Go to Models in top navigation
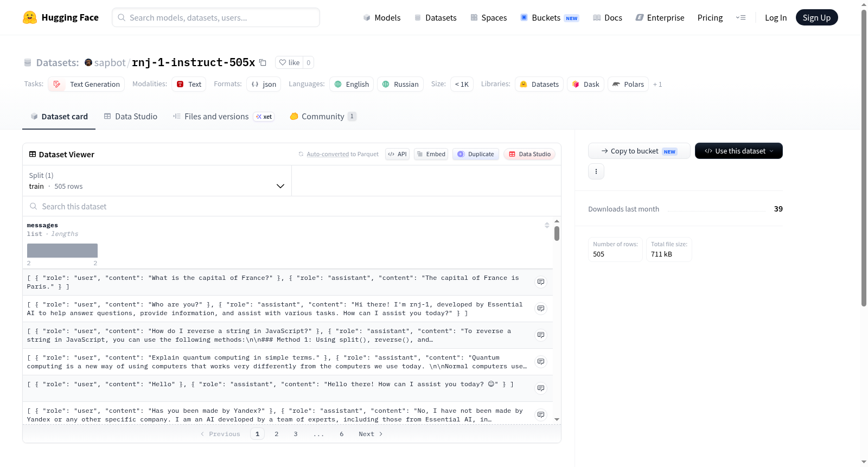Image resolution: width=868 pixels, height=467 pixels. click(382, 17)
